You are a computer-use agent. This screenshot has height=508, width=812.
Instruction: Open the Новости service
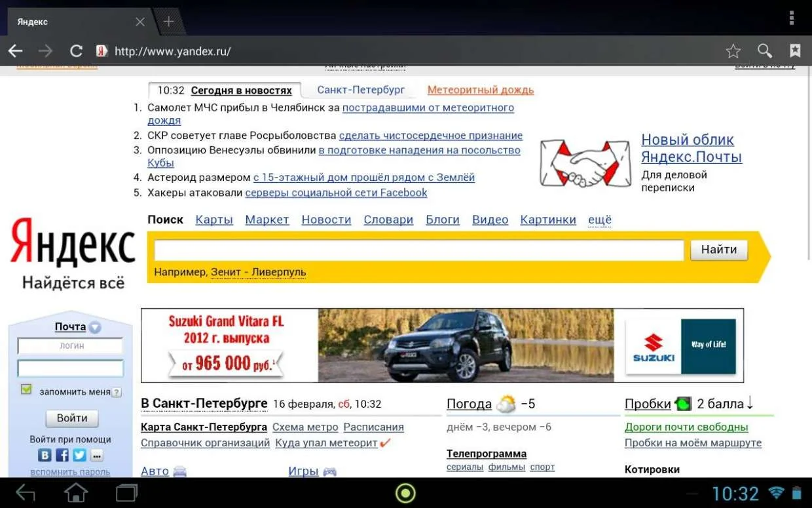(x=326, y=220)
